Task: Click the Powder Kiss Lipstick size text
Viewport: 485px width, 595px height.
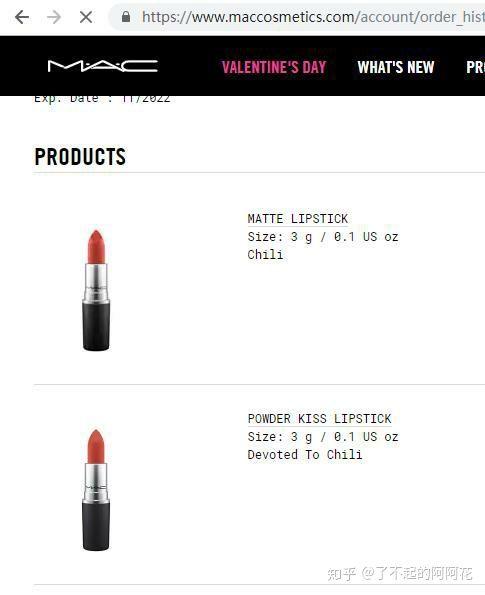Action: click(x=323, y=437)
